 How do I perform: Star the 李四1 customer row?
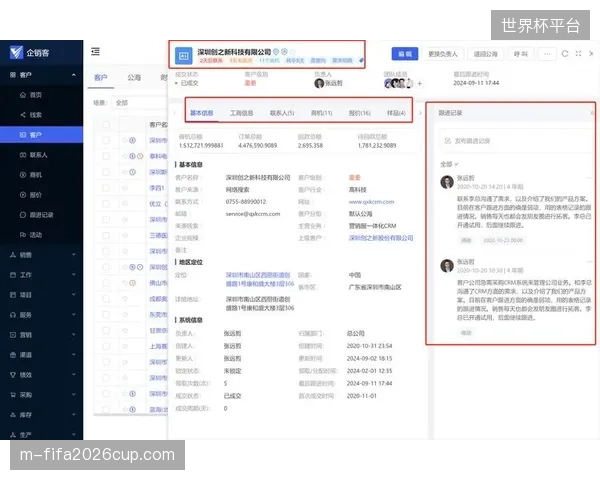pyautogui.click(x=125, y=188)
